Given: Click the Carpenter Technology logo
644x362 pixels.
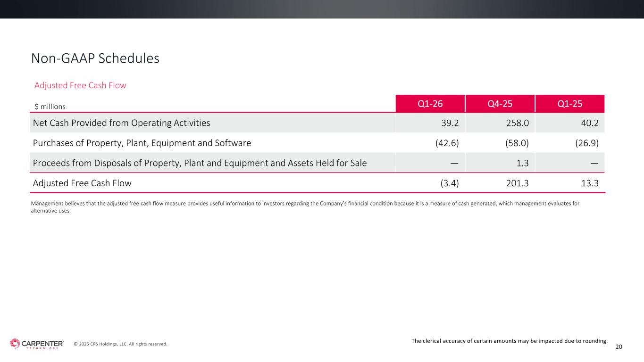Looking at the screenshot, I should (x=37, y=344).
